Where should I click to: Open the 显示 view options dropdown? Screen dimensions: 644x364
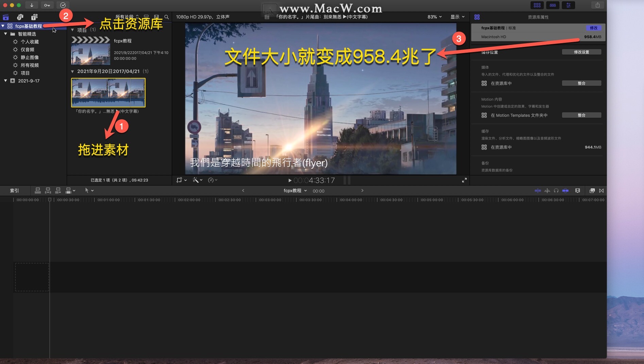pos(457,17)
